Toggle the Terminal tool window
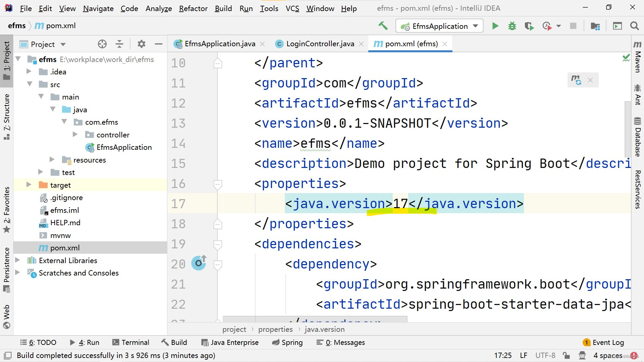 (131, 342)
